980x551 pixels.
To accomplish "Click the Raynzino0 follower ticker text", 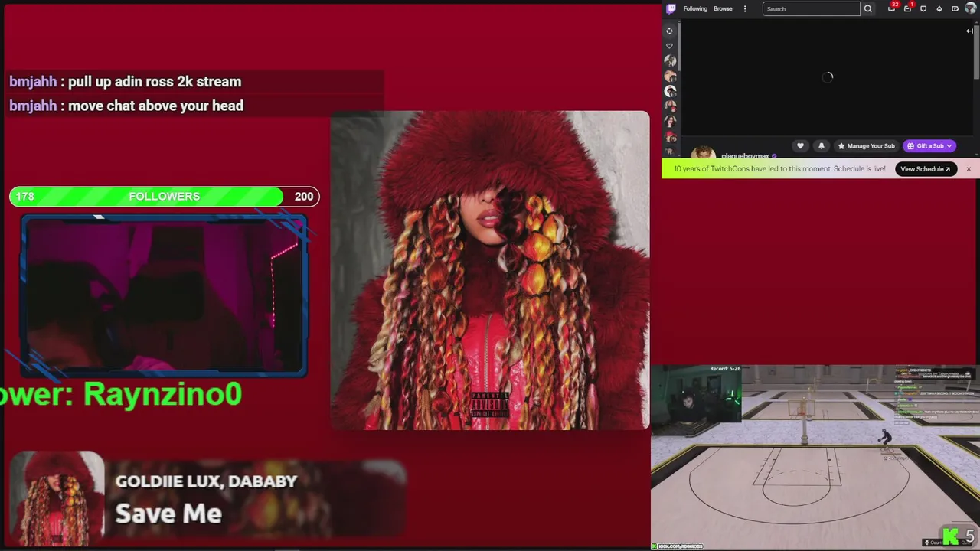I will click(x=121, y=394).
